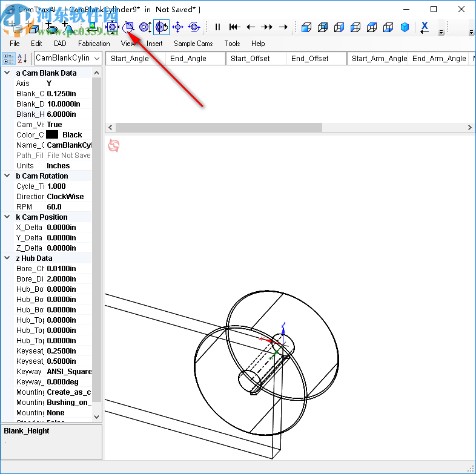476x474 pixels.
Task: Switch to back face cube view
Action: tap(323, 27)
